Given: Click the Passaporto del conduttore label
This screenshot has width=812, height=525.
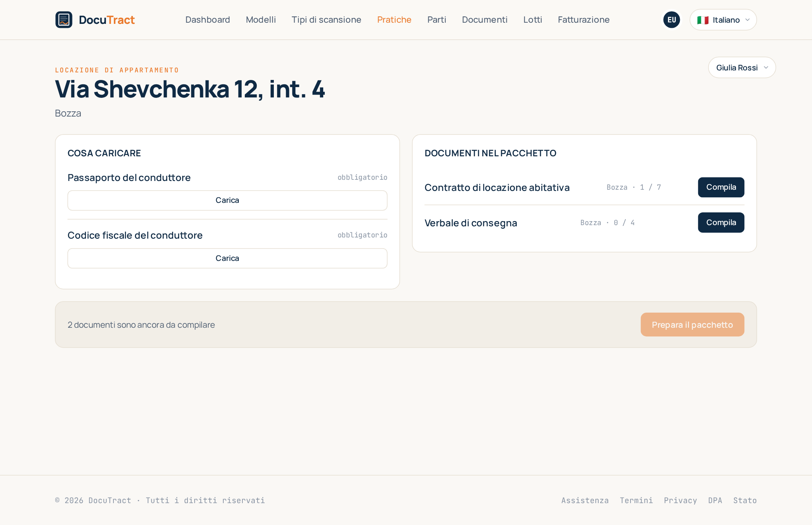Looking at the screenshot, I should 129,177.
